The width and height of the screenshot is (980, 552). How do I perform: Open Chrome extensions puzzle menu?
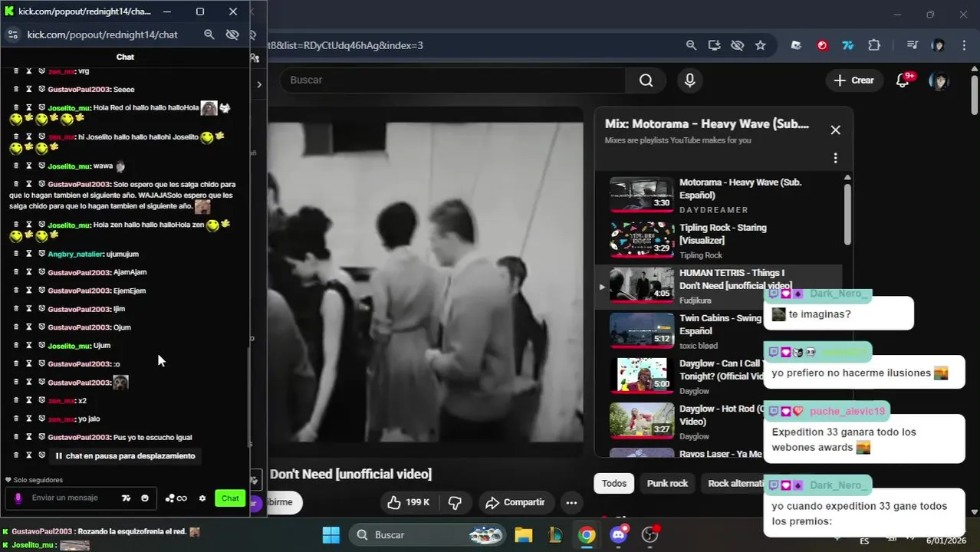[x=874, y=45]
